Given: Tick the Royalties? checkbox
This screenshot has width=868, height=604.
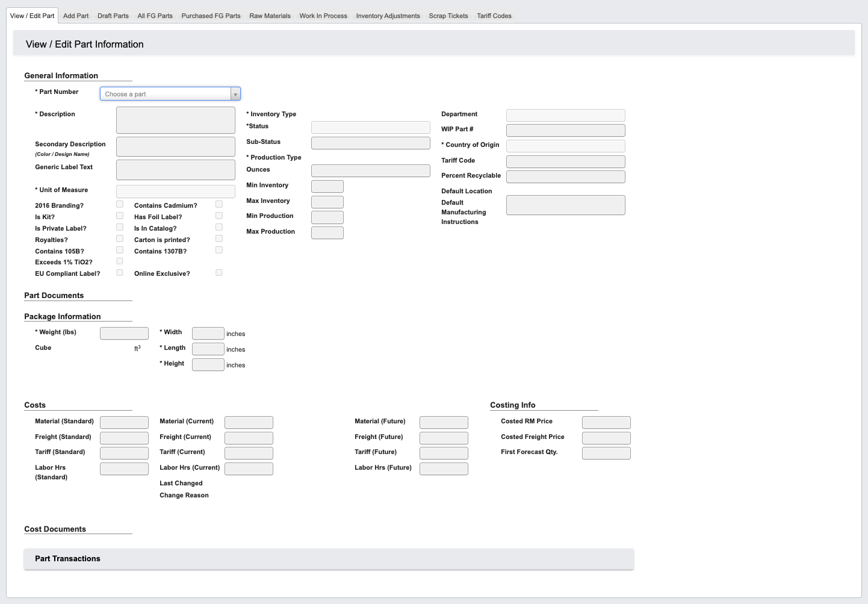Looking at the screenshot, I should point(120,238).
